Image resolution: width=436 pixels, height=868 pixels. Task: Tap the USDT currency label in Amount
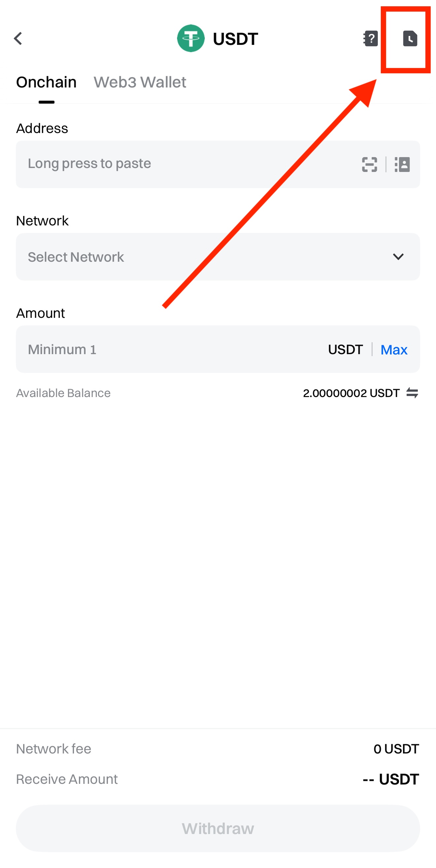pos(345,350)
